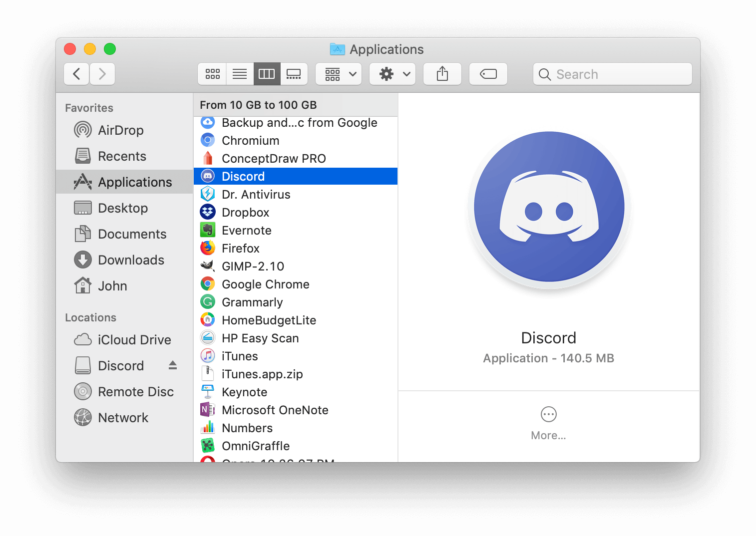Open AirDrop in the sidebar
The image size is (756, 536).
click(x=124, y=130)
